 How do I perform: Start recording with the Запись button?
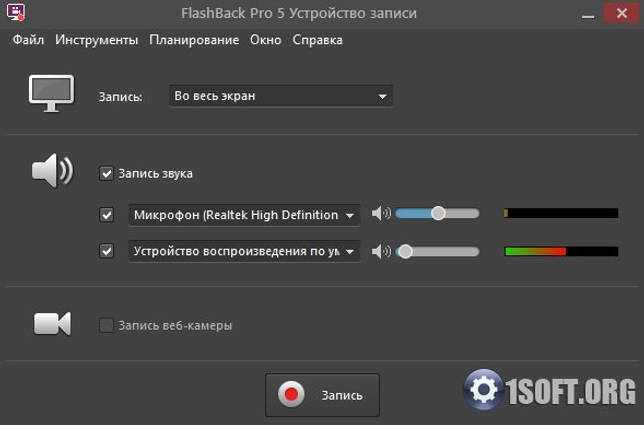(x=322, y=395)
